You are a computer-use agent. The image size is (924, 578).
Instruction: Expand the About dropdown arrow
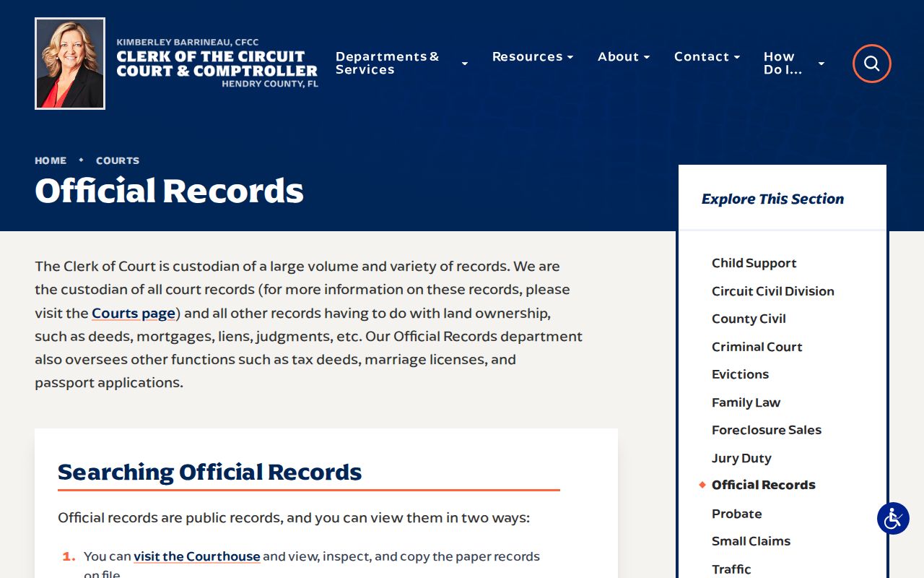coord(647,57)
